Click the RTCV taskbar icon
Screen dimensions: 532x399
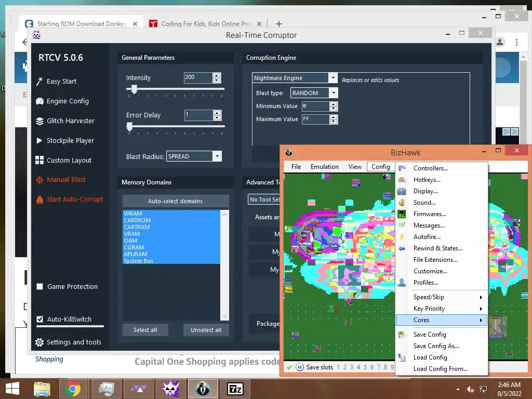point(170,389)
